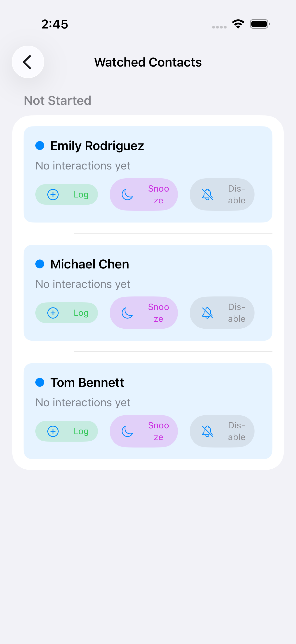Snooze Tom Bennett's reminders
This screenshot has width=296, height=644.
[x=144, y=431]
